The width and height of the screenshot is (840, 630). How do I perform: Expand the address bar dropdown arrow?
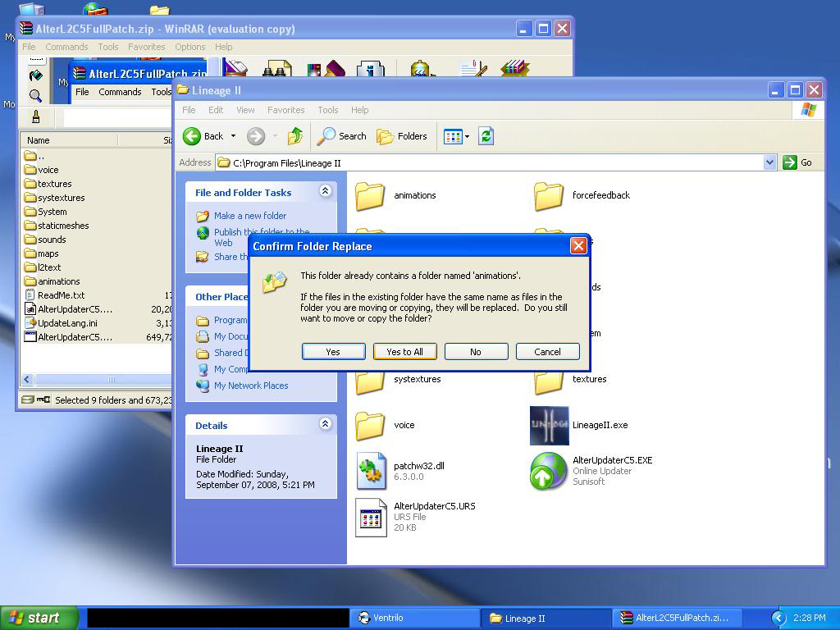pyautogui.click(x=769, y=162)
